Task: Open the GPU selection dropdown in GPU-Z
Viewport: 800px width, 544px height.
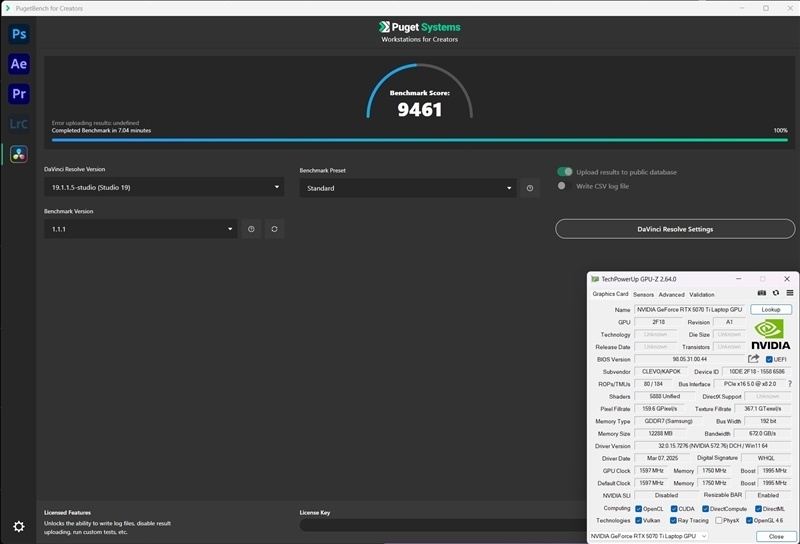Action: (x=648, y=536)
